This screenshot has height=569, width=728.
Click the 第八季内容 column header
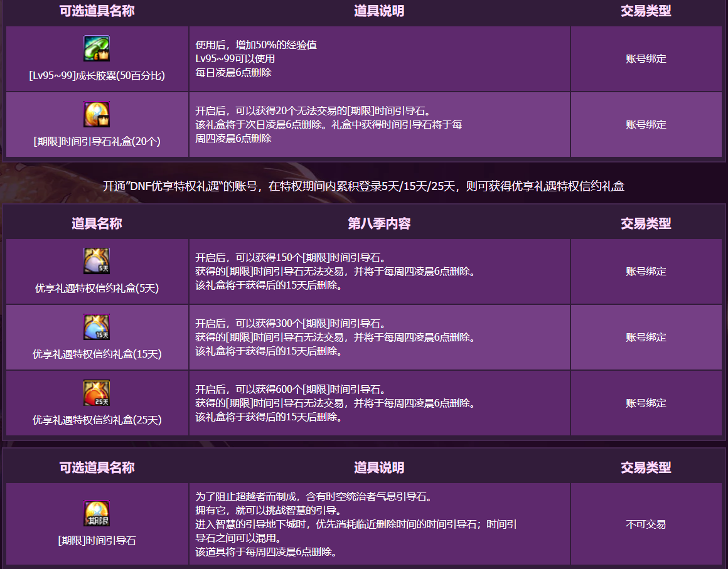(x=379, y=224)
